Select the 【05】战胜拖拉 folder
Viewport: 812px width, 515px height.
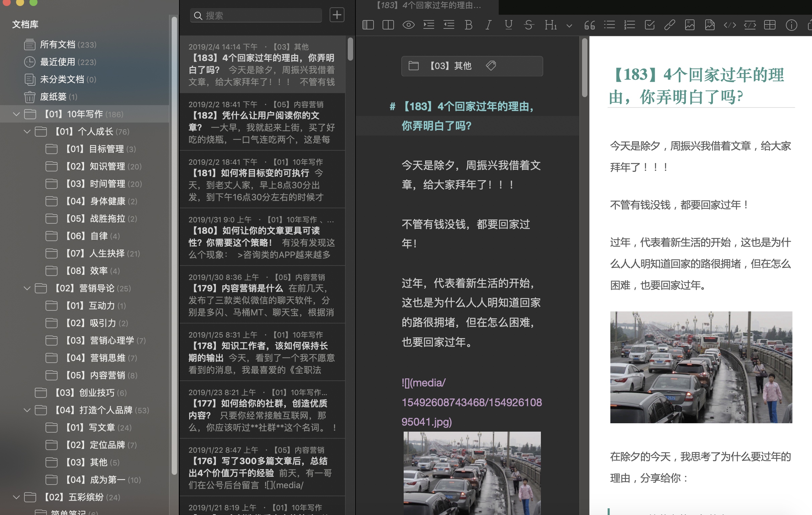click(84, 219)
